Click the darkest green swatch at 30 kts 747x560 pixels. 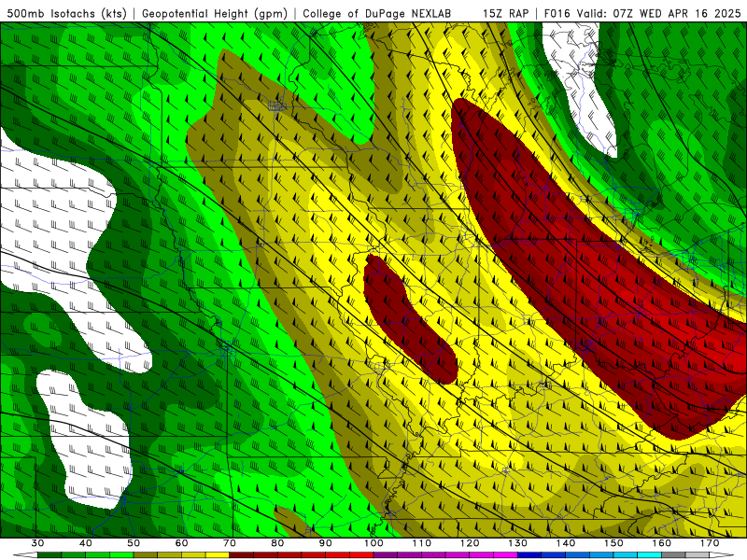(49, 555)
